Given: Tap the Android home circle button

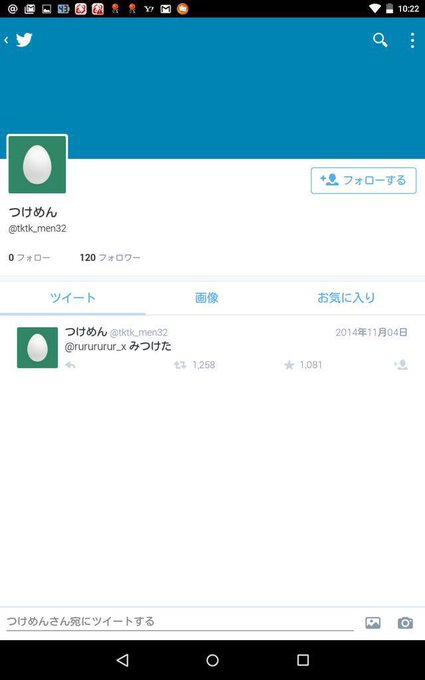Looking at the screenshot, I should click(x=212, y=660).
